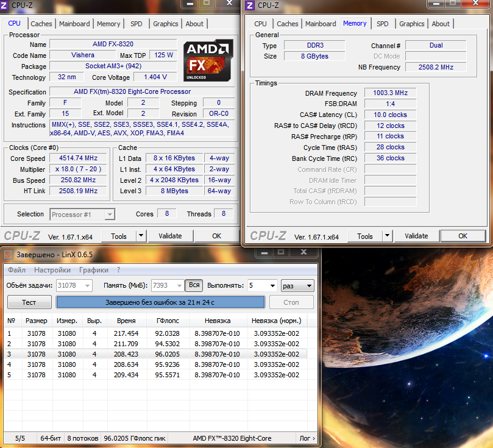Click the CPU-Z logo icon in left title bar

tap(4, 5)
